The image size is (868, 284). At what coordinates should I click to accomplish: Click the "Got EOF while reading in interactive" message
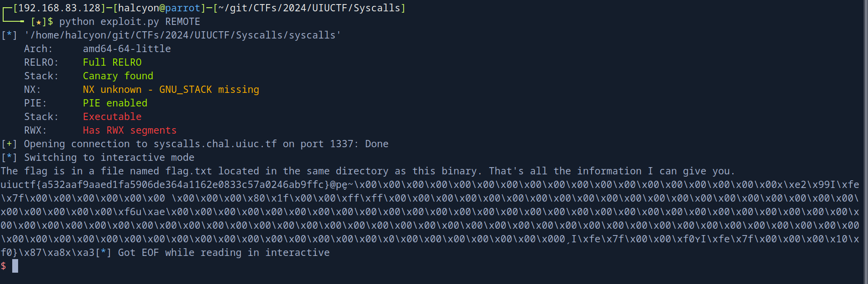click(224, 253)
